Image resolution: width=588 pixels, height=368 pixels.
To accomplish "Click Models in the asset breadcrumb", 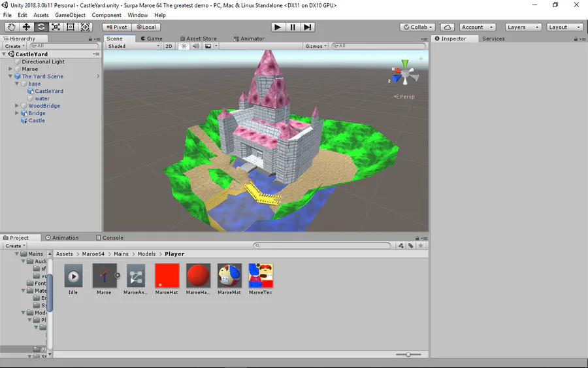I will 146,254.
